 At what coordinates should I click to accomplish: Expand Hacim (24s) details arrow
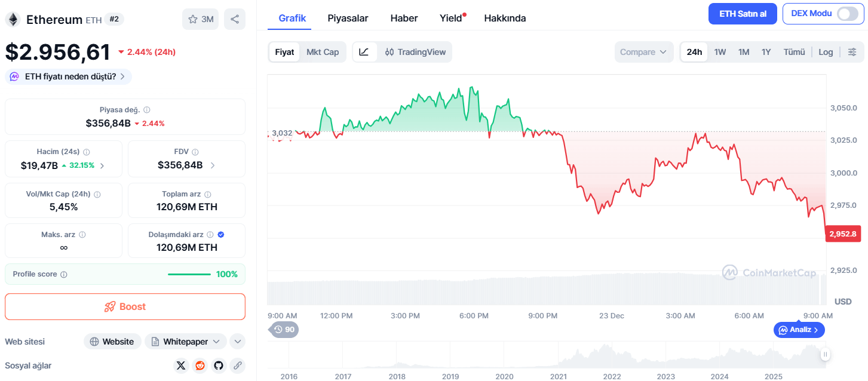point(102,165)
